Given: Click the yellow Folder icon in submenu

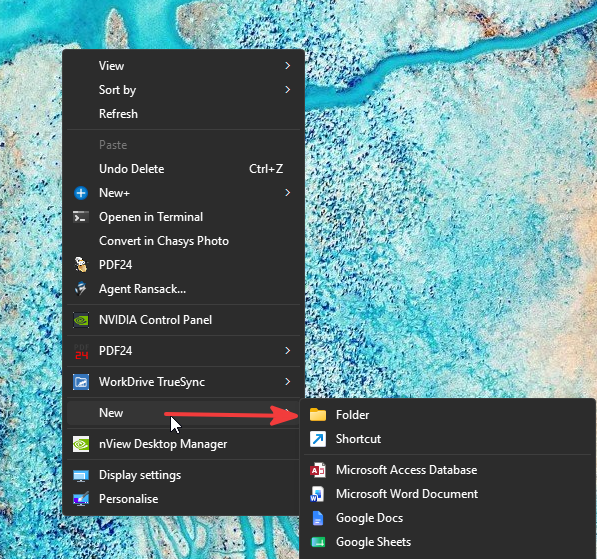Looking at the screenshot, I should [318, 415].
